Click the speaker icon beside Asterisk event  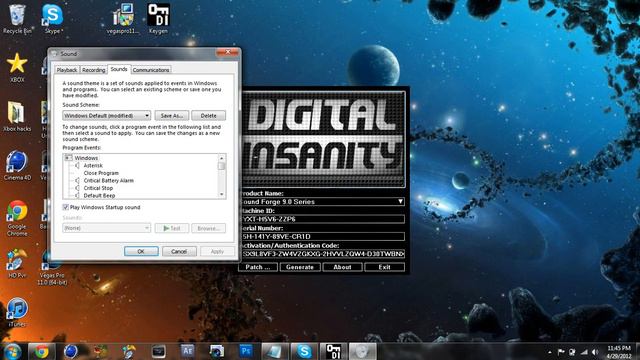[x=77, y=165]
